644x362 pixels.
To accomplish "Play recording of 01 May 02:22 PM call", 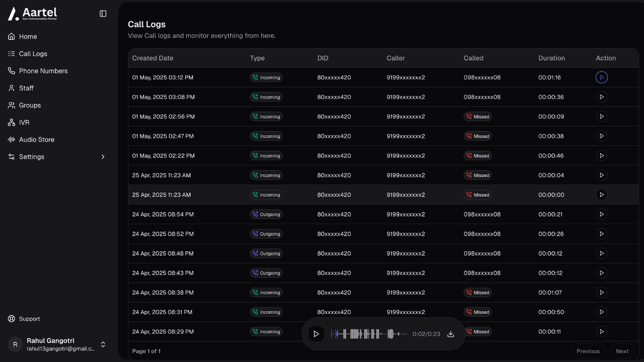I will tap(602, 156).
